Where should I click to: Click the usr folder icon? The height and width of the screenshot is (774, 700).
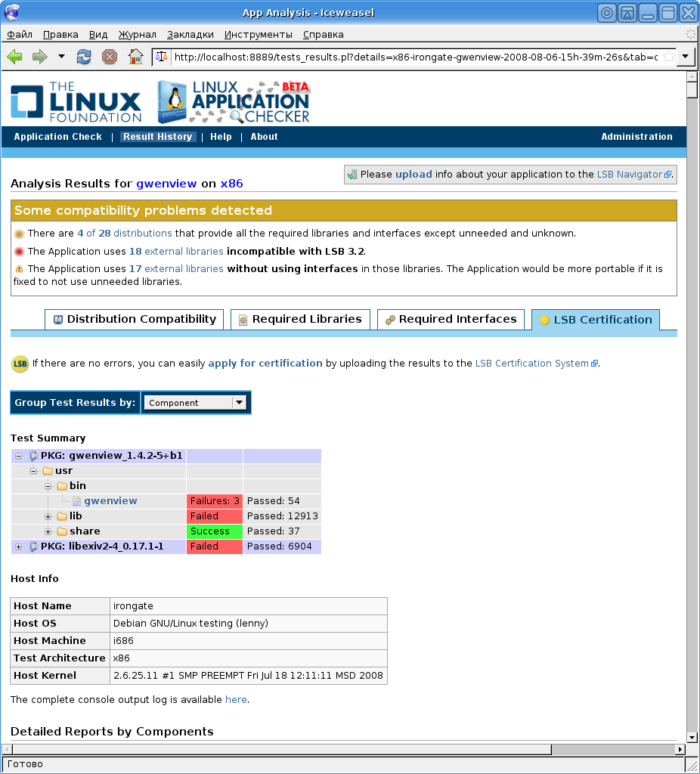tap(48, 471)
